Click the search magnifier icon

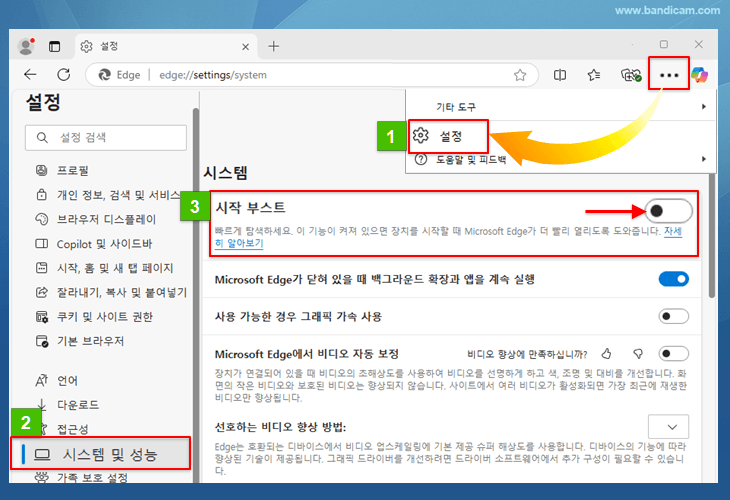coord(42,137)
